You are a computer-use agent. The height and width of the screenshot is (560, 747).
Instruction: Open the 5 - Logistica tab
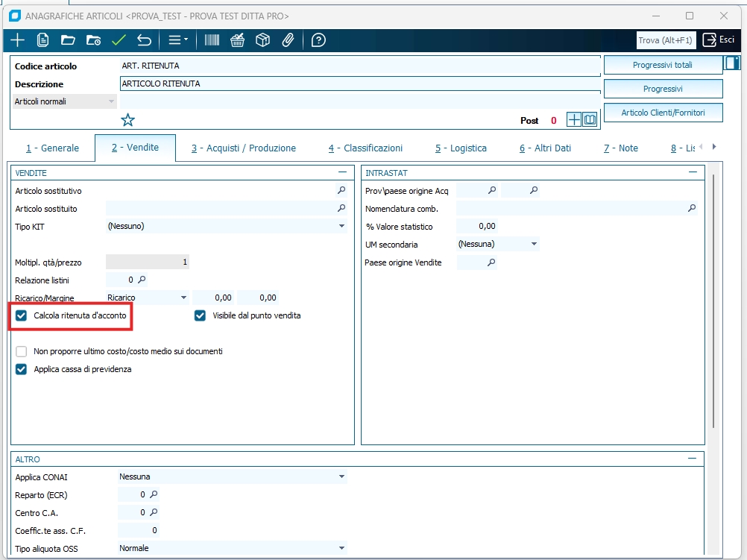[461, 148]
